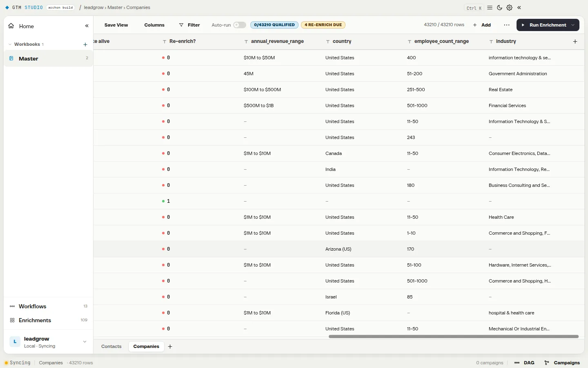Add a new column with the header plus icon
Screen dimensions: 588x368
tap(575, 41)
